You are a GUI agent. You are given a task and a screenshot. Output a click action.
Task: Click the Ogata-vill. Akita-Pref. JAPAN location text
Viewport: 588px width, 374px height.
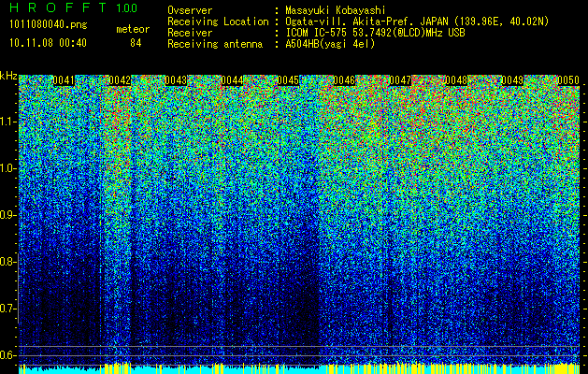click(417, 22)
